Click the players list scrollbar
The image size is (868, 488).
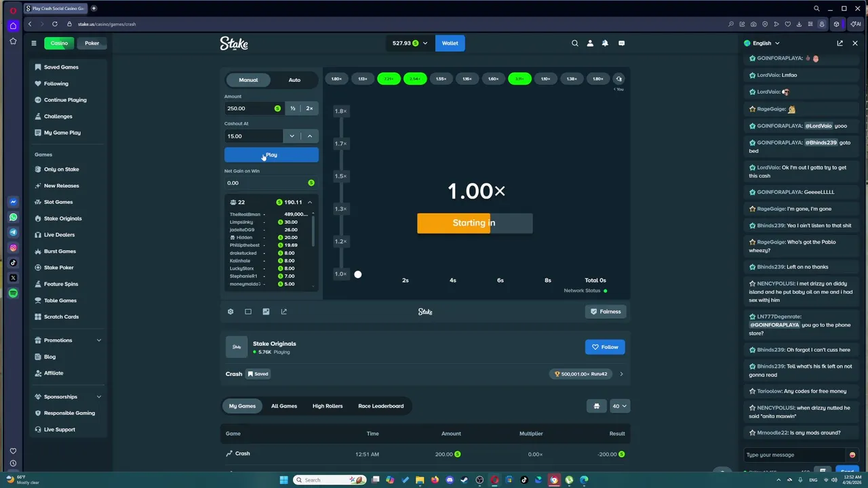pos(313,230)
